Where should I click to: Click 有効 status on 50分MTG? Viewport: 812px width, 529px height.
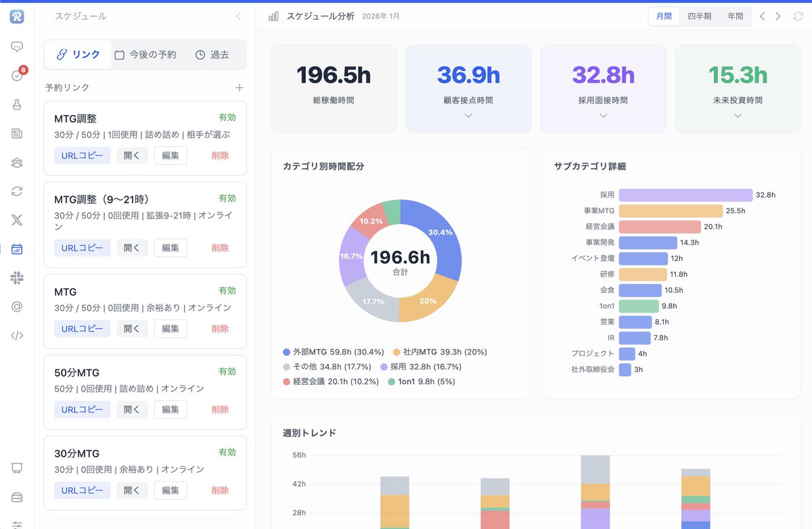(227, 371)
